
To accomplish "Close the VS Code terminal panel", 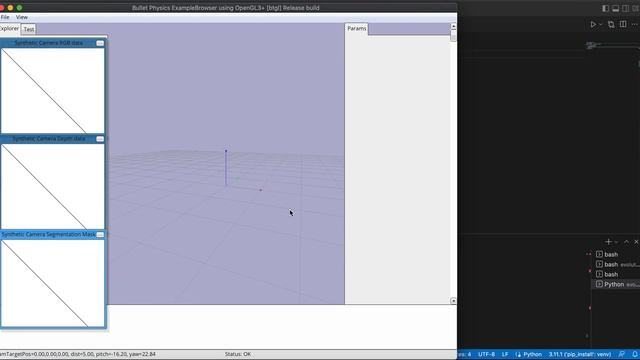I will (636, 242).
